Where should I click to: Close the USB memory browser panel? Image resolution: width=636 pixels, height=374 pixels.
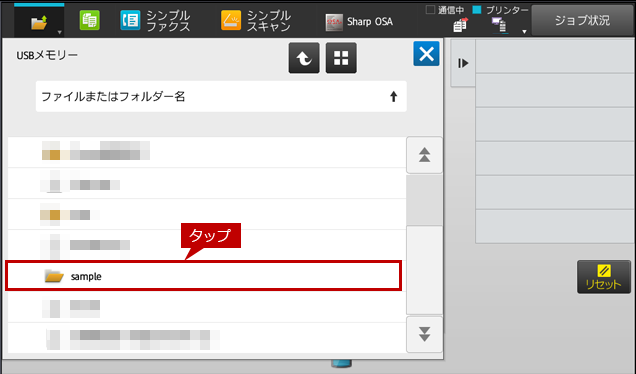click(x=426, y=54)
